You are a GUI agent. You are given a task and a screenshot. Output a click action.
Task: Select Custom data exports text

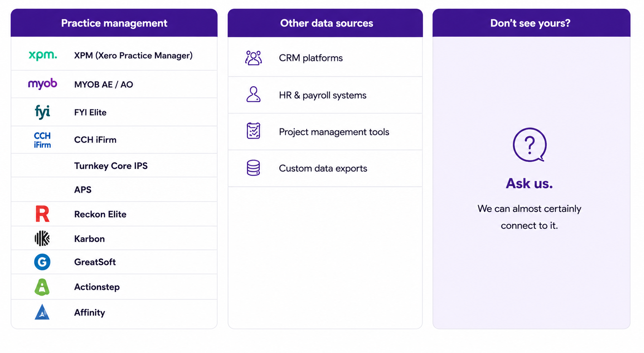point(323,168)
